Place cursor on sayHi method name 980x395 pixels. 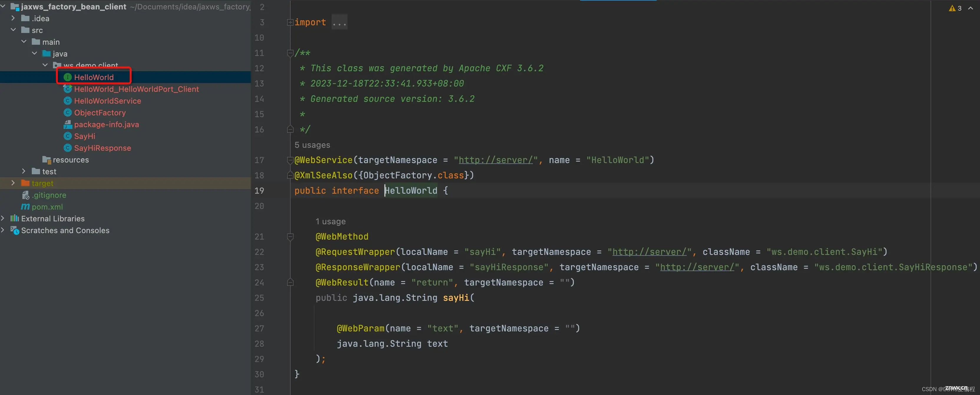(x=456, y=298)
